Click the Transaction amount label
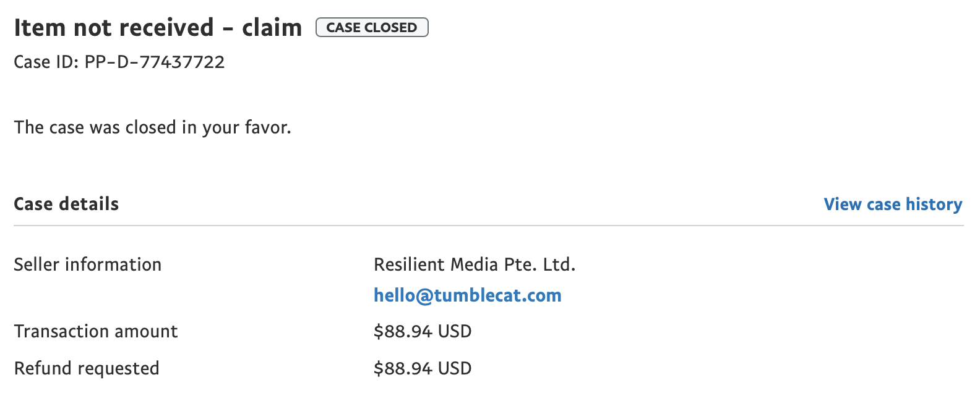Image resolution: width=980 pixels, height=393 pixels. 96,331
